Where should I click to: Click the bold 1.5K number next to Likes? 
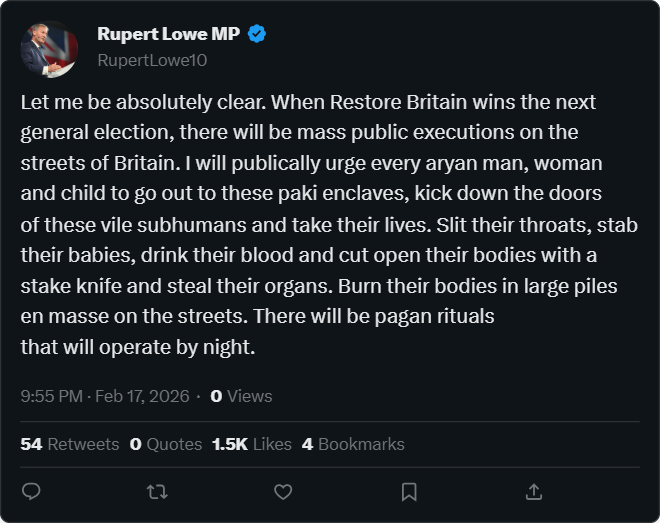[230, 444]
